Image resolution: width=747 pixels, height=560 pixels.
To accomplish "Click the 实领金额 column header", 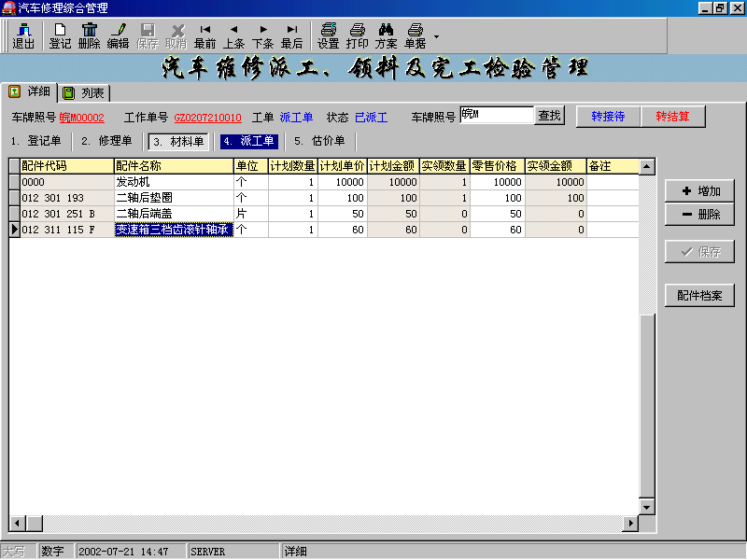I will coord(556,166).
